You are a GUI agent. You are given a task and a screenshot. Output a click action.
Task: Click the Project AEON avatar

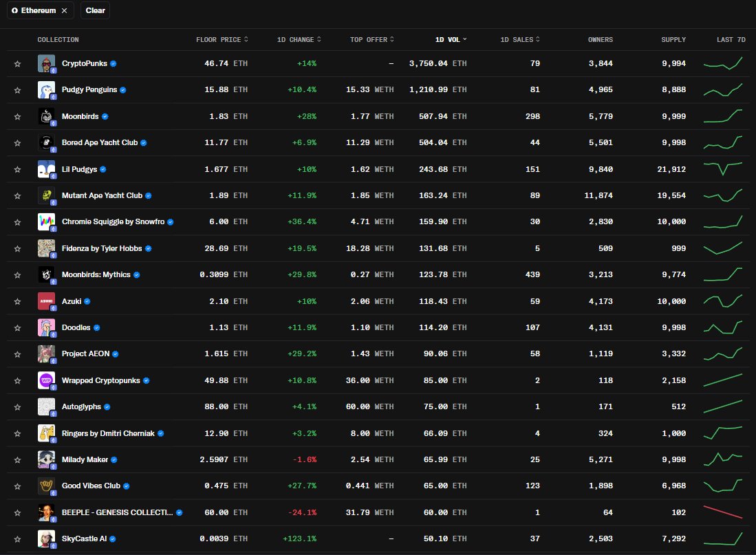[x=46, y=354]
